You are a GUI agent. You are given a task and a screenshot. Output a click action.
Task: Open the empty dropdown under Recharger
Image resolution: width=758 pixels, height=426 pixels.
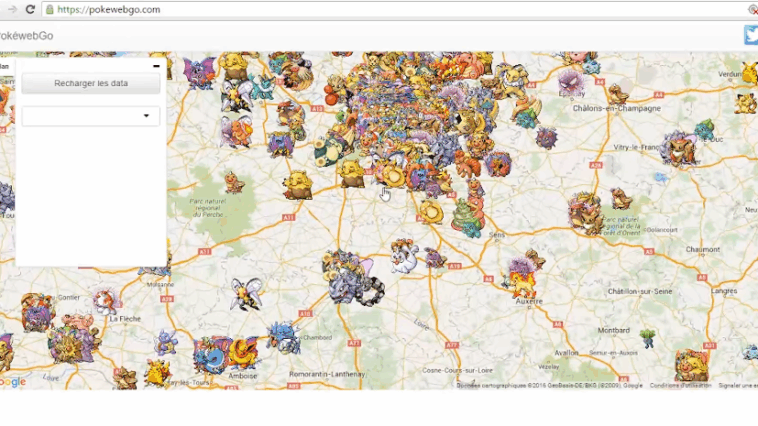click(x=91, y=116)
